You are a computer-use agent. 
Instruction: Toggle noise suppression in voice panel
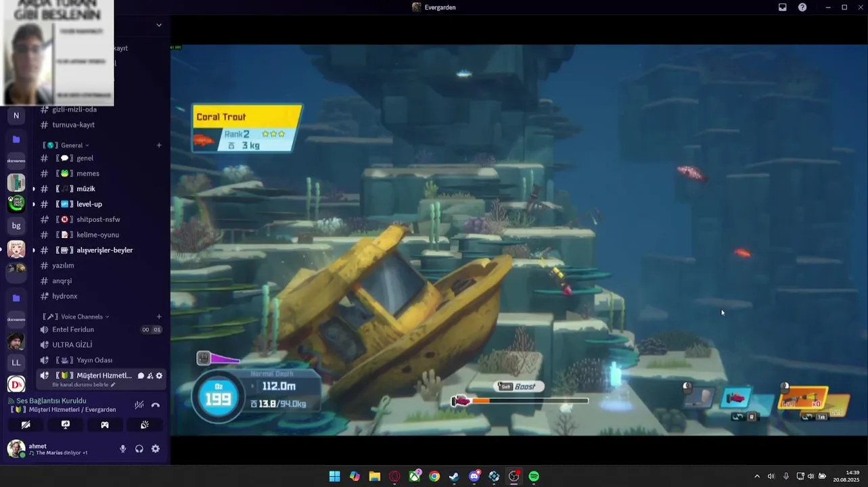(139, 405)
